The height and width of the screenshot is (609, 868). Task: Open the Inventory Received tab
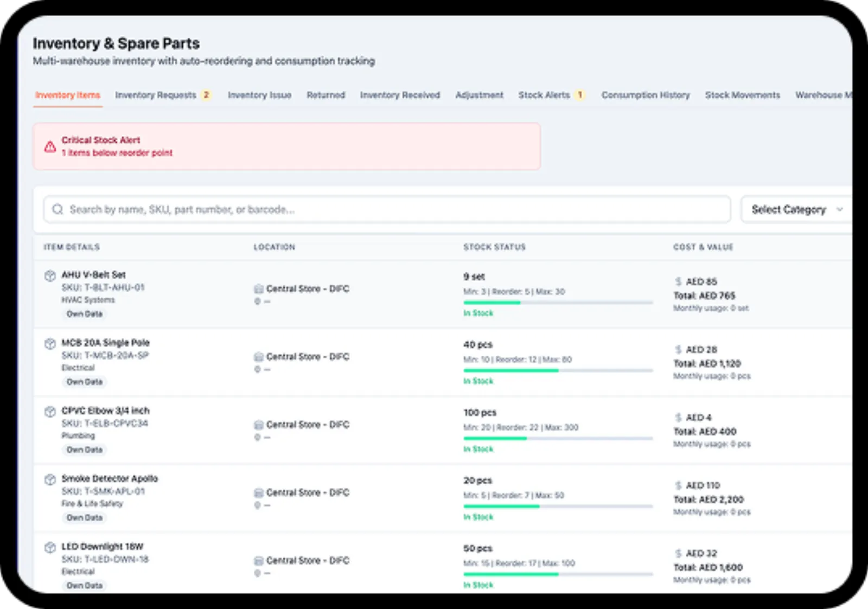400,95
